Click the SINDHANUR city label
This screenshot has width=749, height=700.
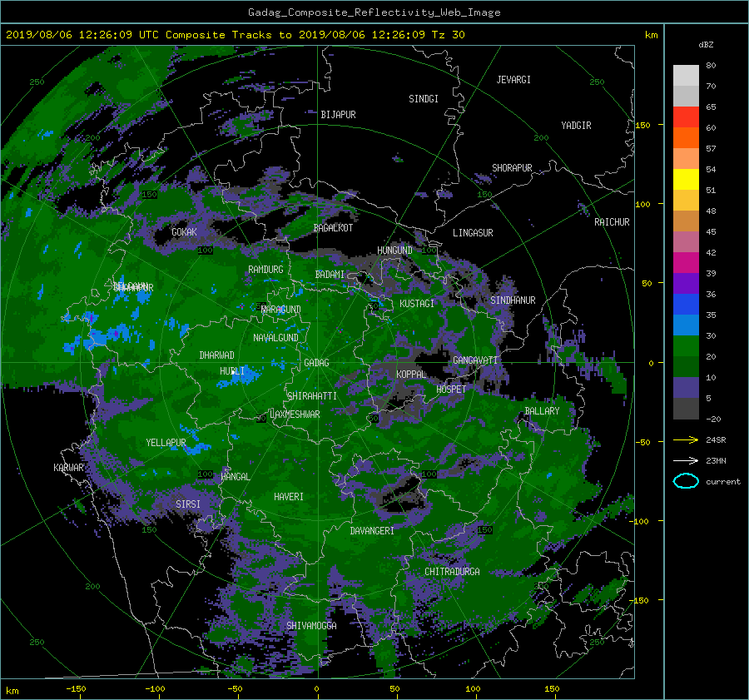click(513, 300)
